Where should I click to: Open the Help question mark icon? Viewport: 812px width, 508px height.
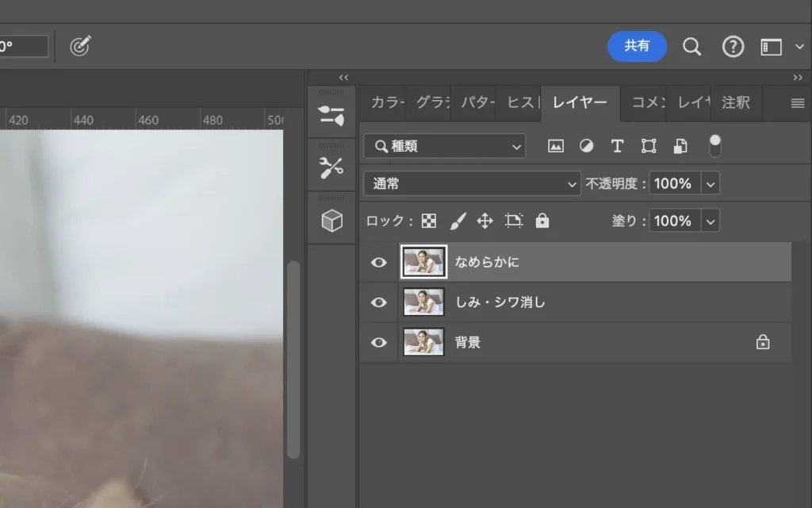point(733,47)
